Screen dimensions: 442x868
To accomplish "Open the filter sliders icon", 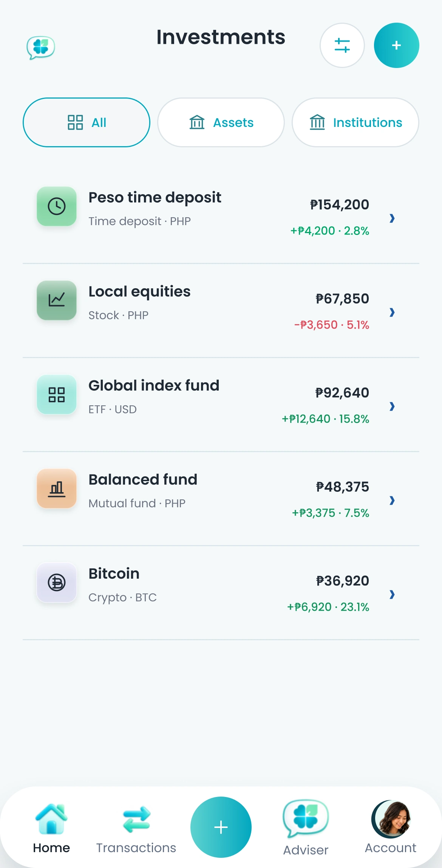I will coord(342,45).
